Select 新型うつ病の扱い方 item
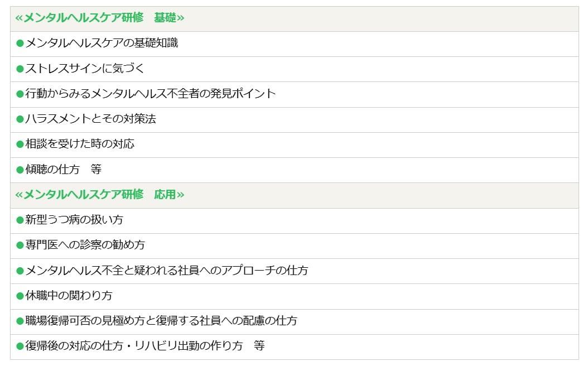588x366 pixels. (x=74, y=220)
